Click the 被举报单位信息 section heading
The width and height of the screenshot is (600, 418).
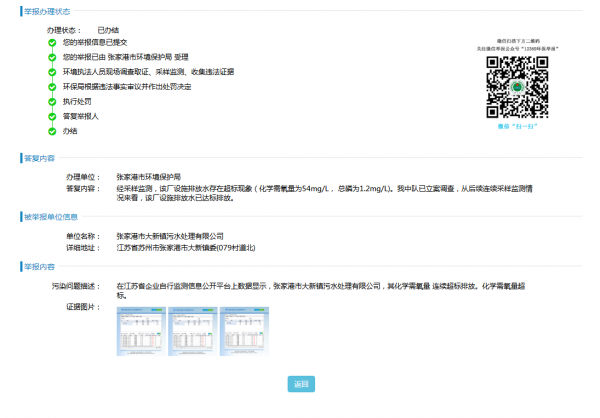click(x=51, y=217)
